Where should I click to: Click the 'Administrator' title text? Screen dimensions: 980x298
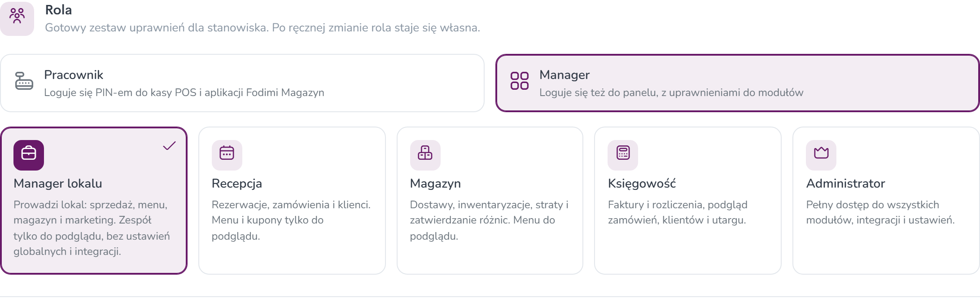coord(846,184)
